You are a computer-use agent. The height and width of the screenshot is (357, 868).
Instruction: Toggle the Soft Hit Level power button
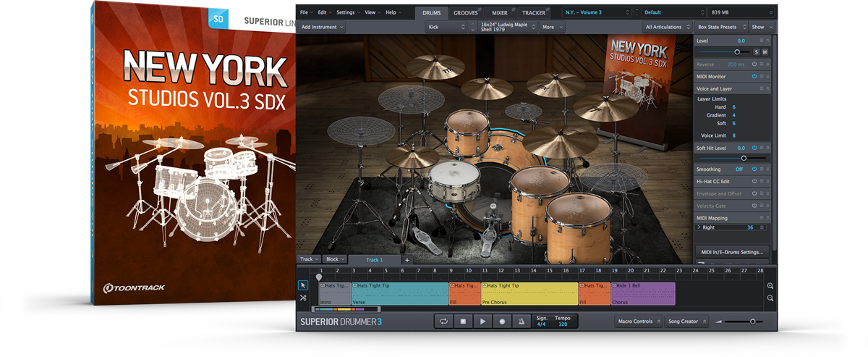pos(754,148)
